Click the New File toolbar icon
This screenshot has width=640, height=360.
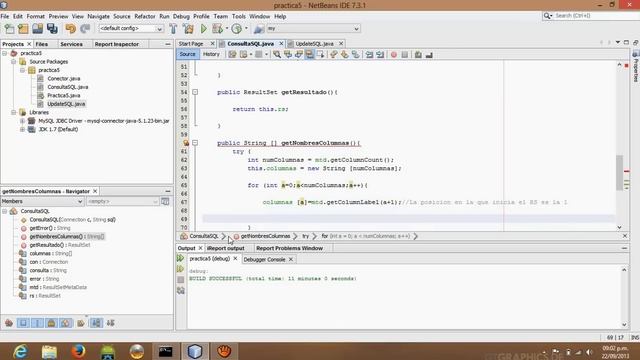[x=9, y=29]
